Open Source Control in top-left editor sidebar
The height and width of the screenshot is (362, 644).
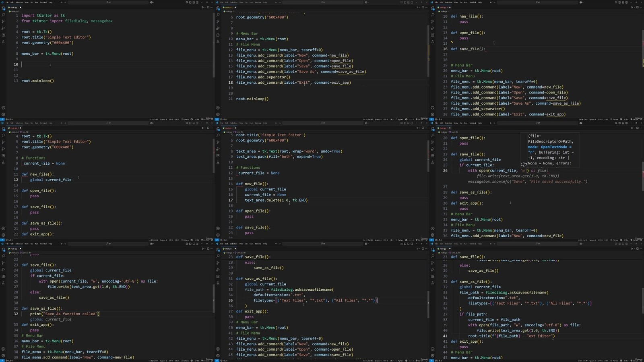(3, 21)
